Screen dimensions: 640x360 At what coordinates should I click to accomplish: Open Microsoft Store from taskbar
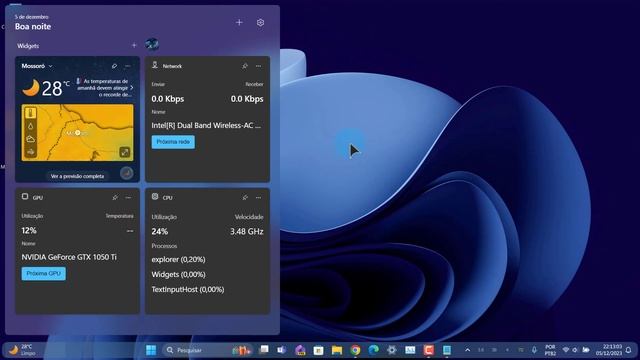318,350
